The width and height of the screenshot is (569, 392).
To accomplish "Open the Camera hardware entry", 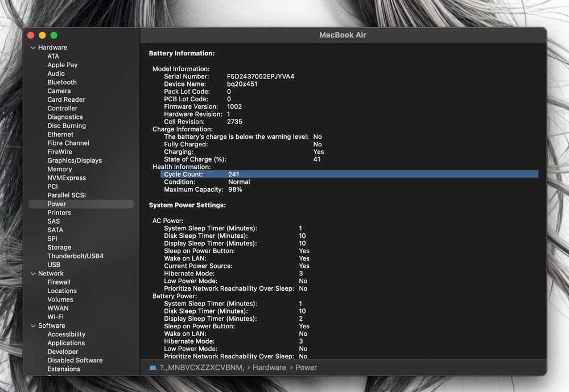I will [x=59, y=91].
